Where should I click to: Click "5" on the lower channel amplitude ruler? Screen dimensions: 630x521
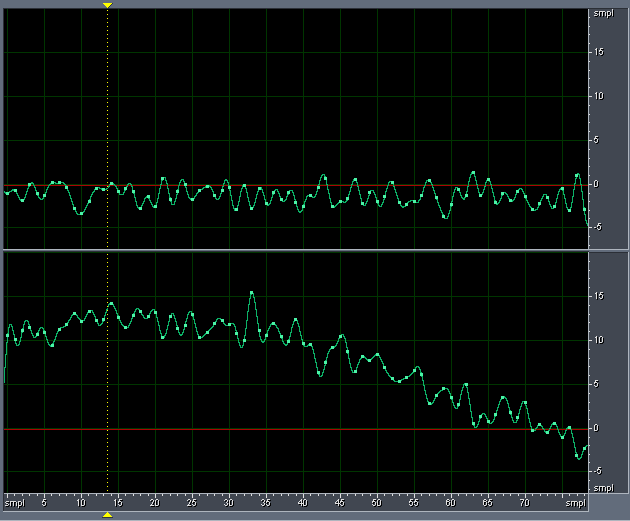596,384
